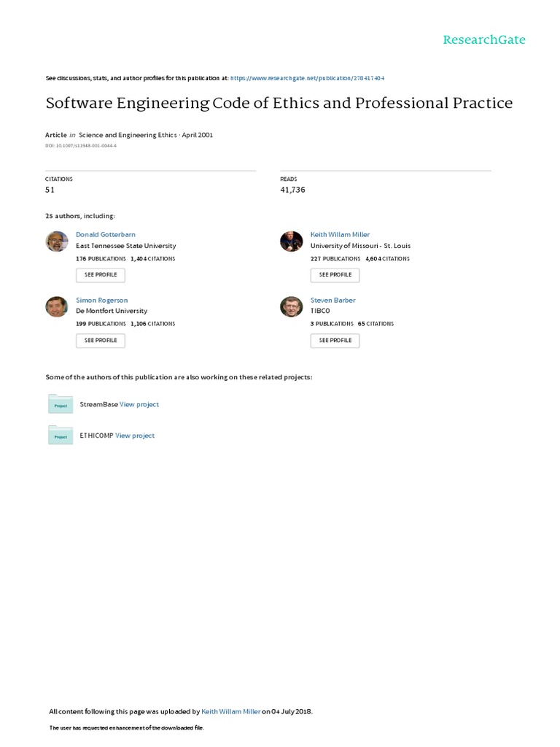560x747 pixels.
Task: Open Keith Willam Miller's author name link
Action: pyautogui.click(x=340, y=235)
